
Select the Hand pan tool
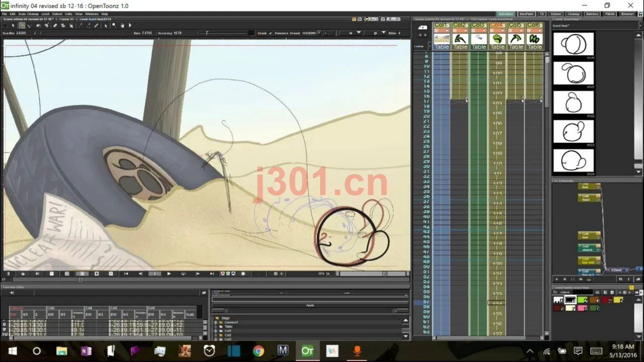click(x=122, y=25)
